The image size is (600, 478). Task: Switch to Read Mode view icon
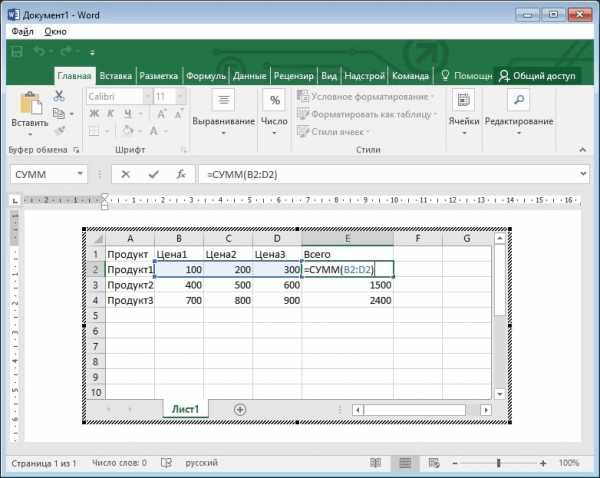coord(375,463)
